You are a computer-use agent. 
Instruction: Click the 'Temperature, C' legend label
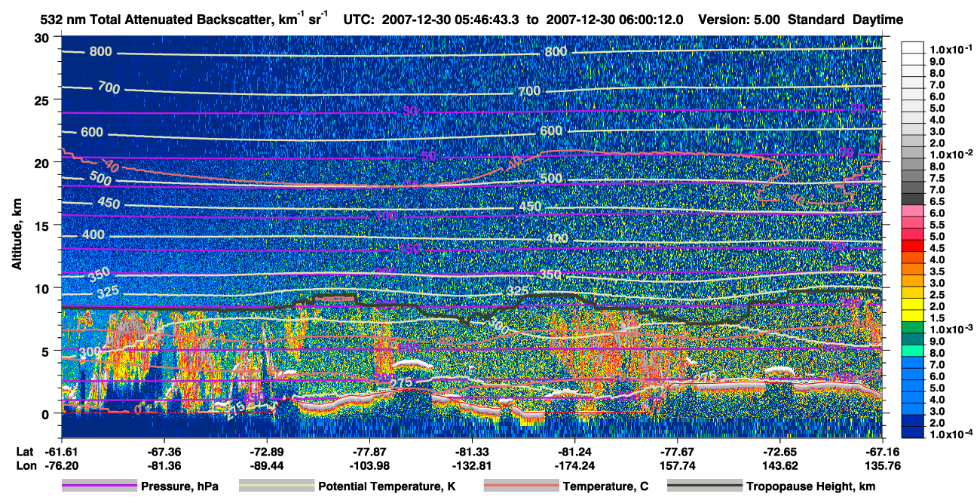coord(605,487)
